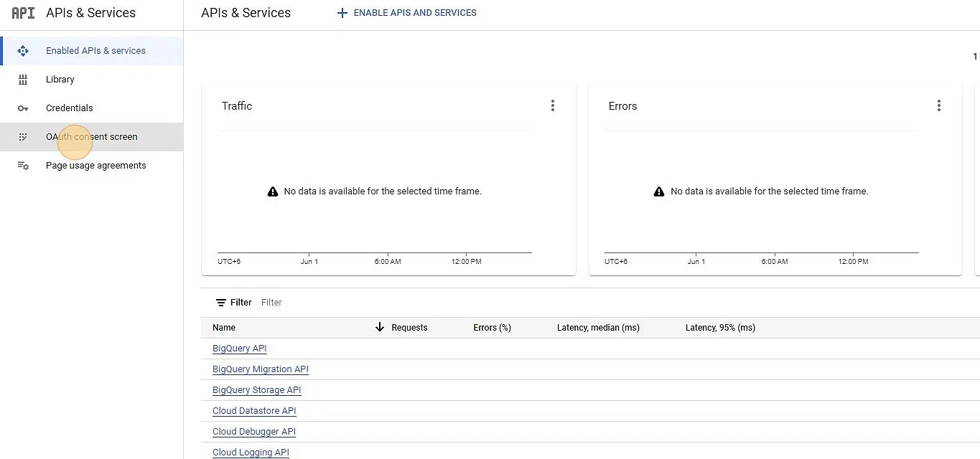This screenshot has width=980, height=459.
Task: Click Errors' no data available message
Action: point(770,191)
